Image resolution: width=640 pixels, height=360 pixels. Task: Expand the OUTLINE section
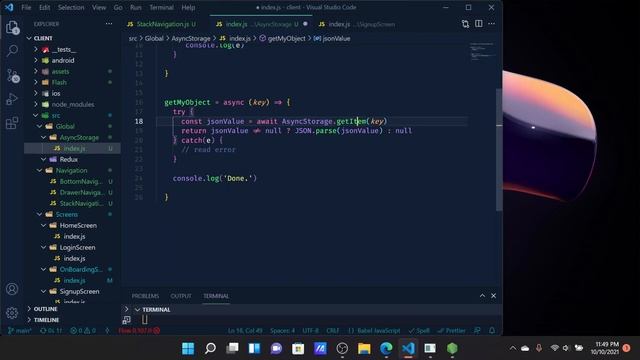pos(29,309)
